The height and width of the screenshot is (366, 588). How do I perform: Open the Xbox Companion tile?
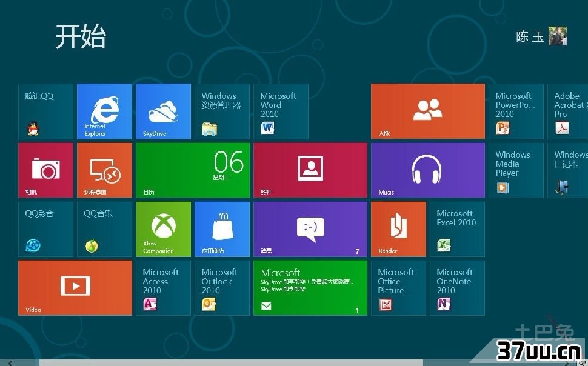click(164, 229)
